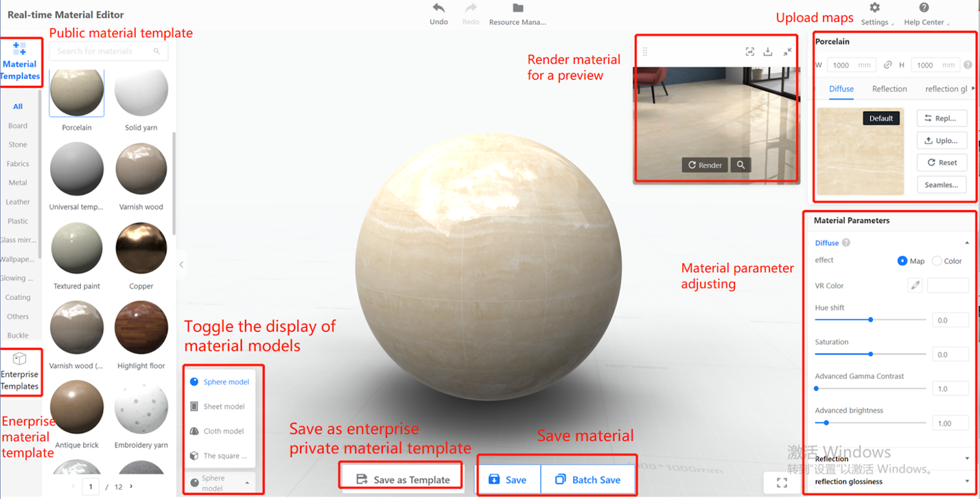Toggle fullscreen view of the viewport

pos(782,482)
